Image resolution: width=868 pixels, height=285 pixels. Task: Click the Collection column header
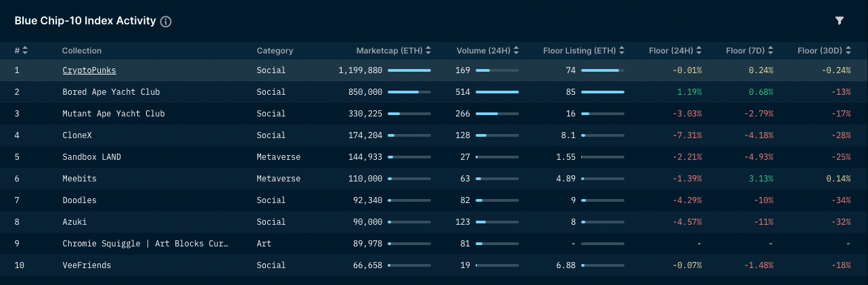[82, 51]
